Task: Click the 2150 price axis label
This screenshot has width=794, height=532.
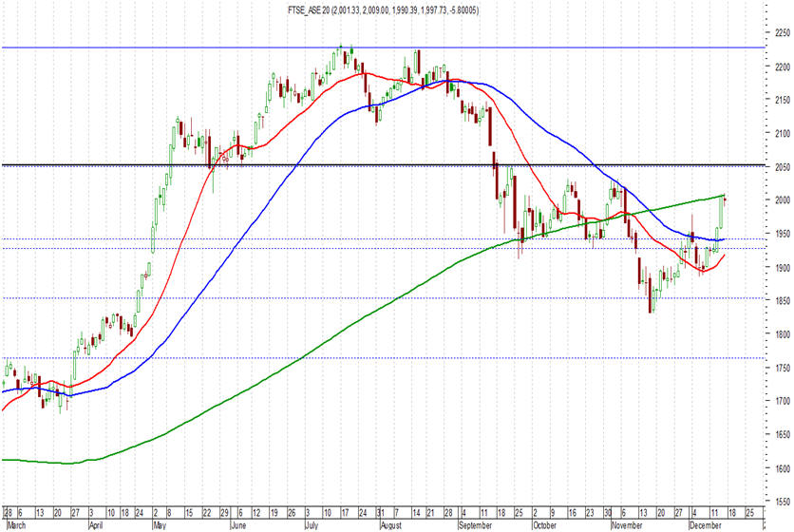Action: tap(782, 101)
